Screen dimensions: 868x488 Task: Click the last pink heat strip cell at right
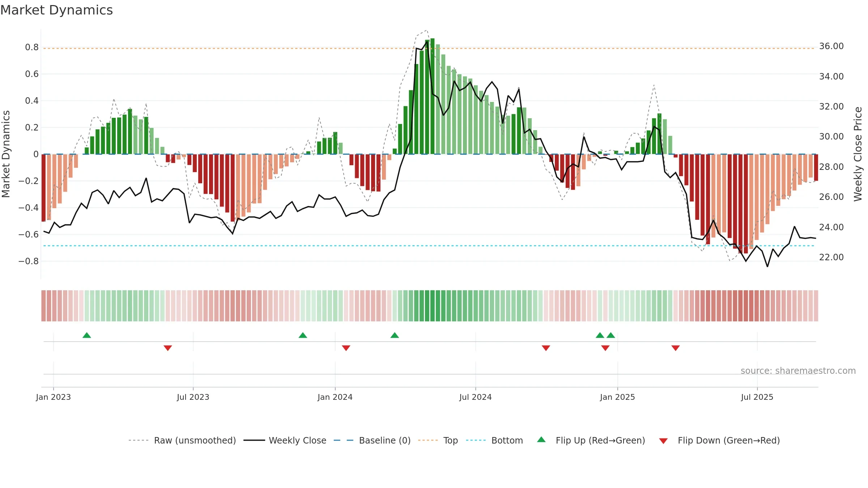tap(816, 305)
